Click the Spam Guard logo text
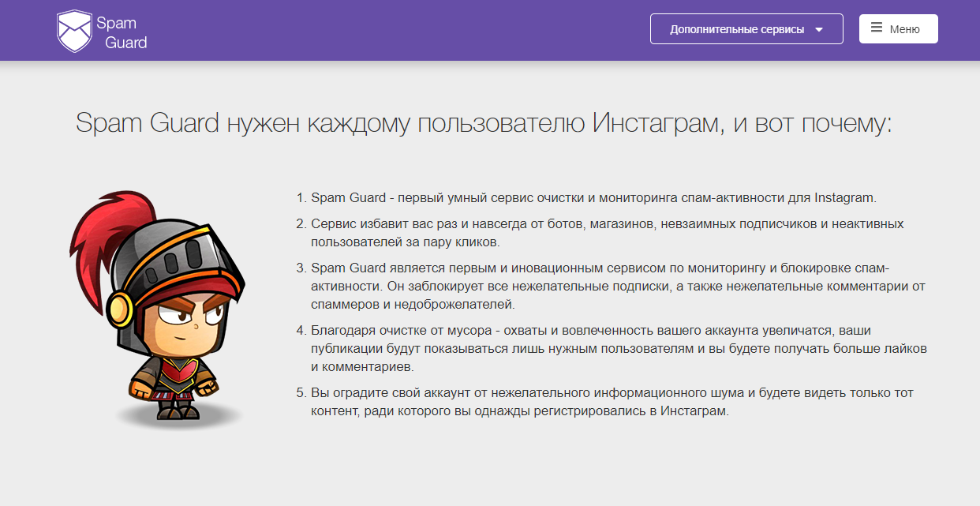980x506 pixels. [121, 32]
